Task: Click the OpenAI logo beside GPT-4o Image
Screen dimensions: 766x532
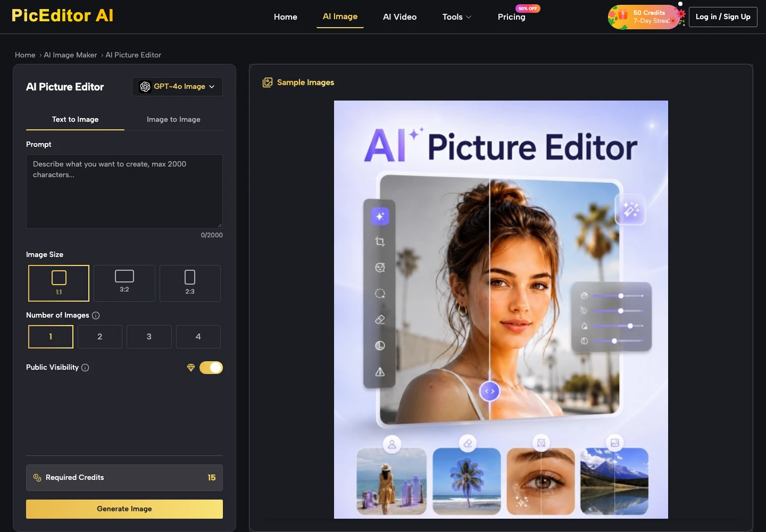Action: pyautogui.click(x=145, y=87)
